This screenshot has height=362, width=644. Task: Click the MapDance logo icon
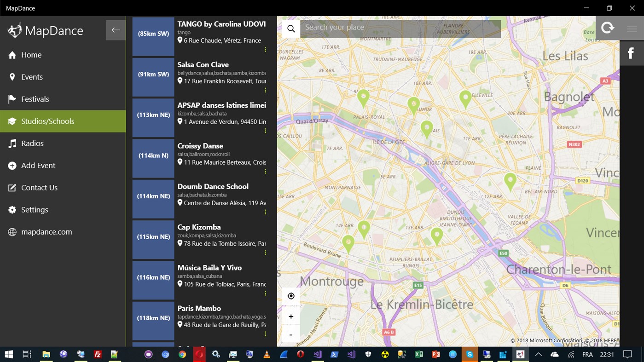[x=15, y=30]
